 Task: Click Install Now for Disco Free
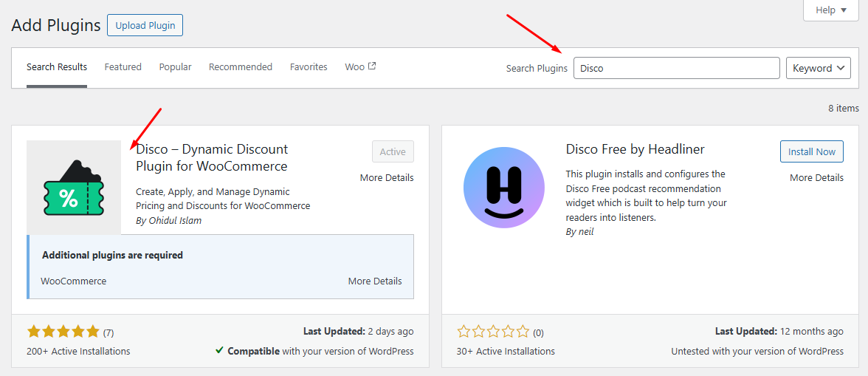click(812, 151)
